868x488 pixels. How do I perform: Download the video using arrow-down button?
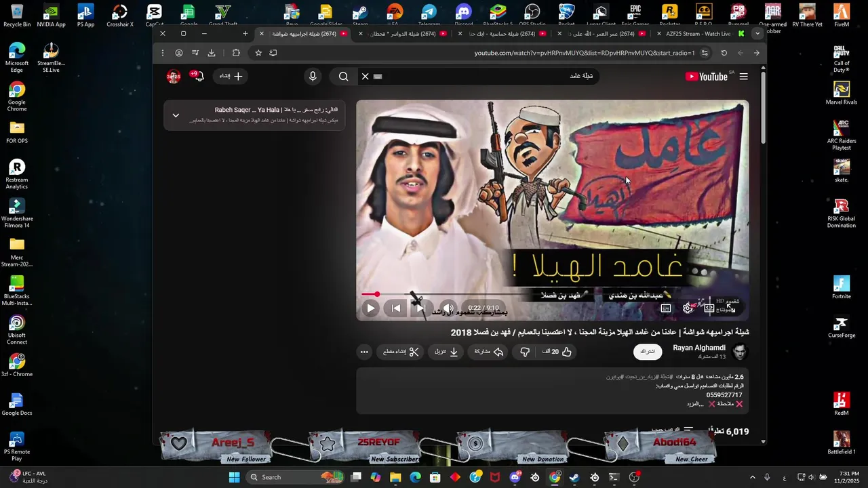click(446, 352)
